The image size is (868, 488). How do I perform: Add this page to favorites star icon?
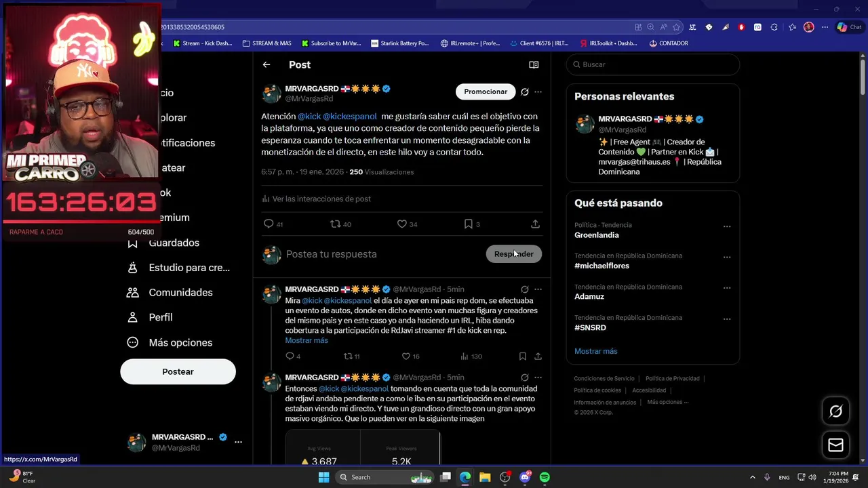tap(676, 27)
